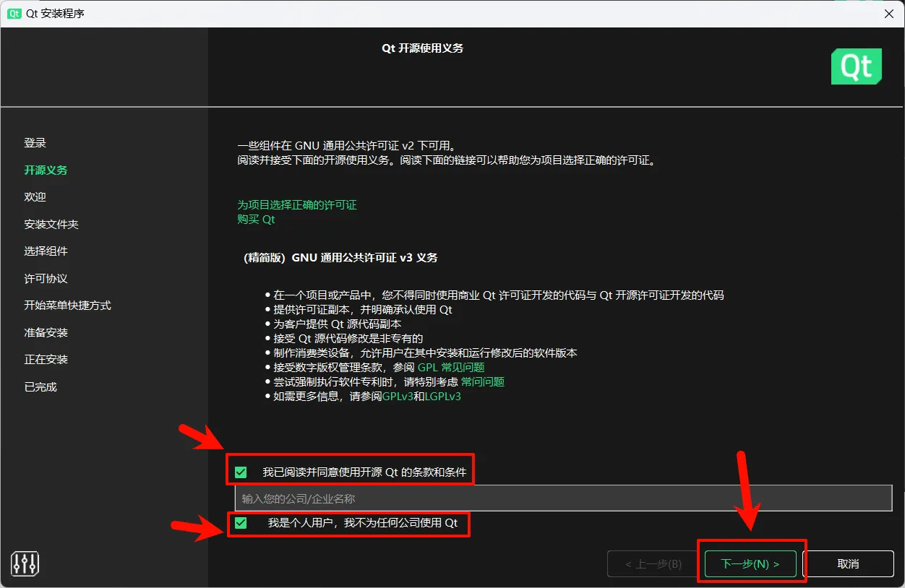This screenshot has height=588, width=905.
Task: Select the 安装文件夹 step in the sidebar
Action: pyautogui.click(x=51, y=224)
